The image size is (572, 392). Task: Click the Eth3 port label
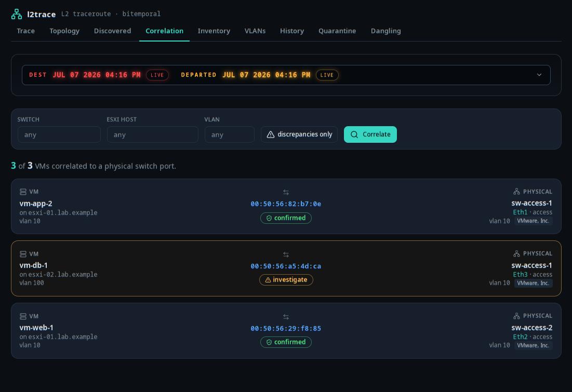520,275
